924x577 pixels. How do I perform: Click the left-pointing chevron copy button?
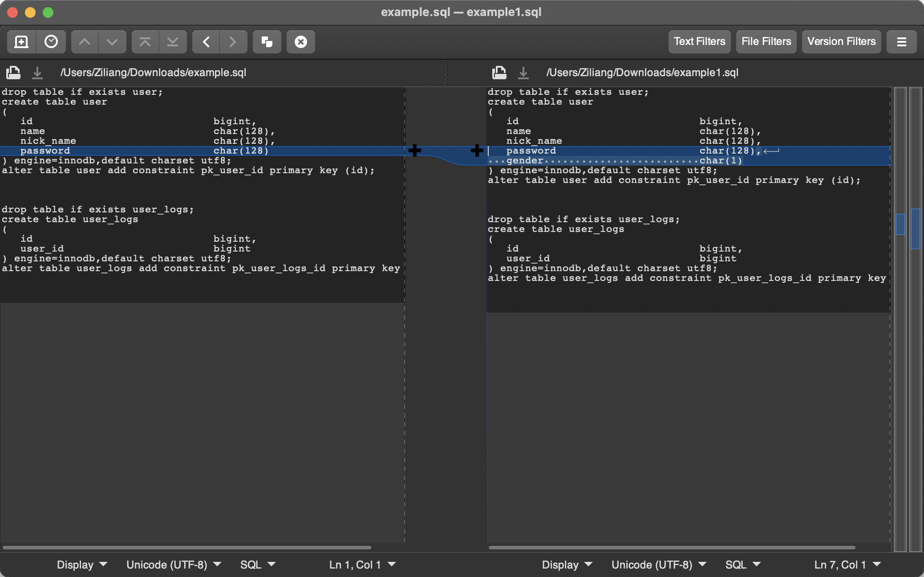point(206,42)
